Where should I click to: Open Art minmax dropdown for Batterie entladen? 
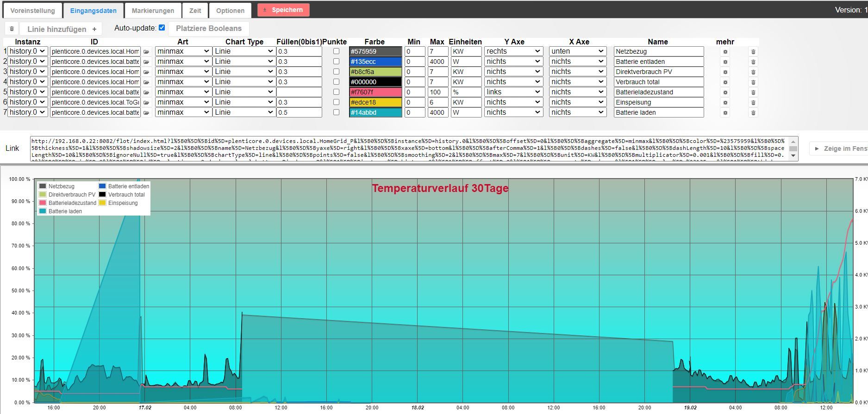tap(183, 62)
